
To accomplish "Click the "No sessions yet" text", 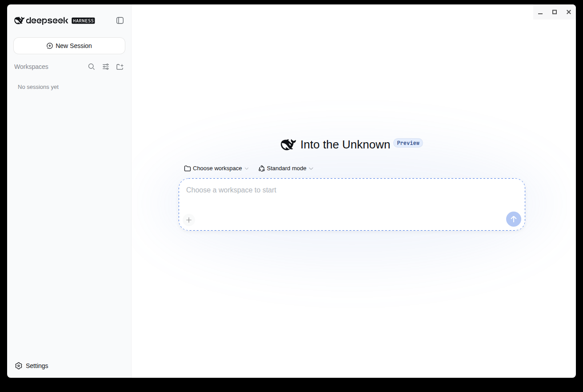I will 38,87.
